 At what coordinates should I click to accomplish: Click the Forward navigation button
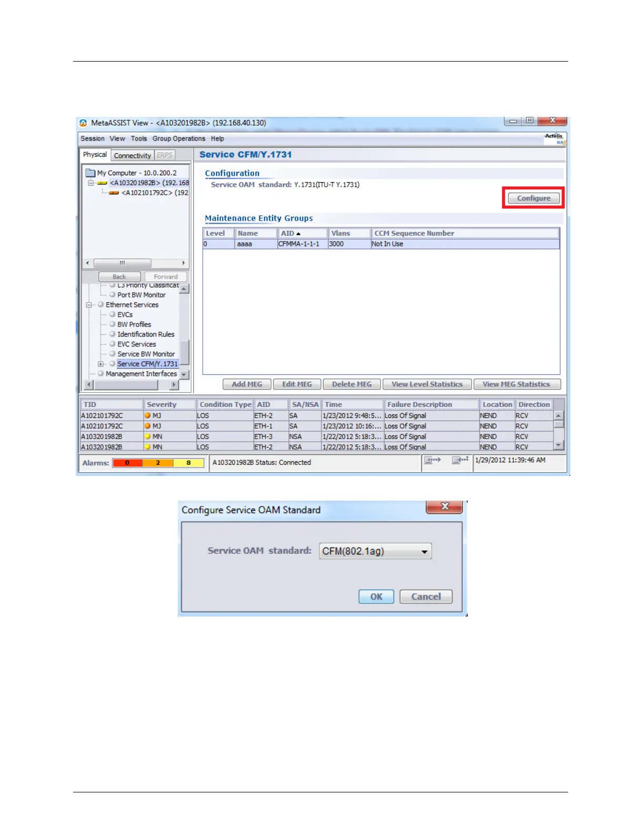[x=166, y=276]
